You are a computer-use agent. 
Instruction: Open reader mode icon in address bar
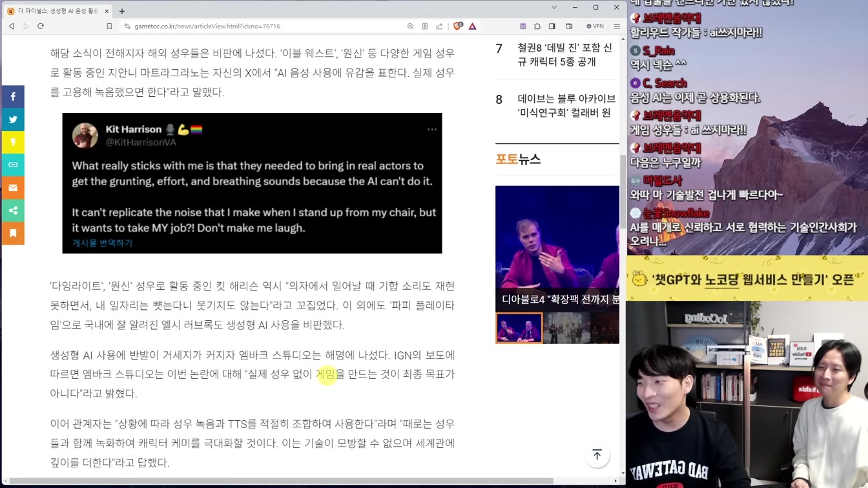(x=425, y=26)
